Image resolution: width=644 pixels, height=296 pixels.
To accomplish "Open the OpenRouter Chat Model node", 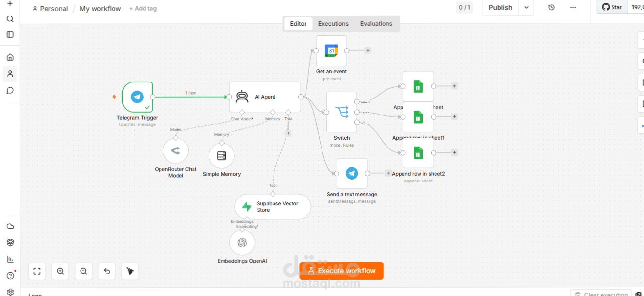I will coord(176,151).
